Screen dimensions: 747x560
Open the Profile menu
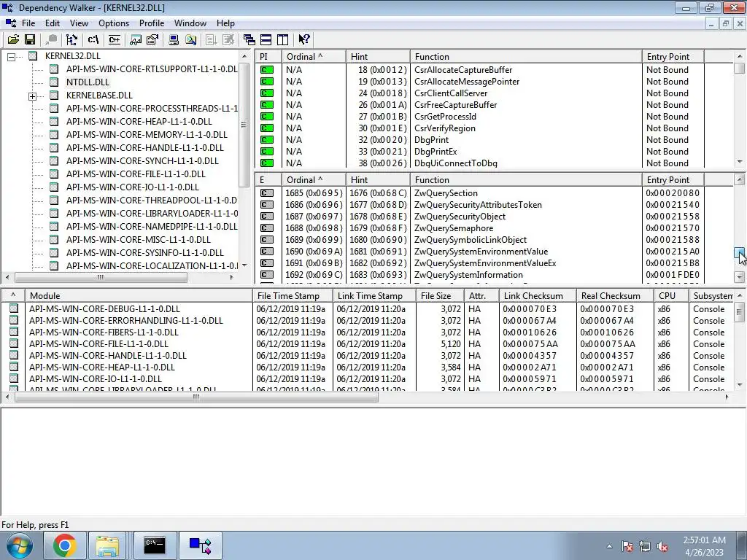pos(152,23)
